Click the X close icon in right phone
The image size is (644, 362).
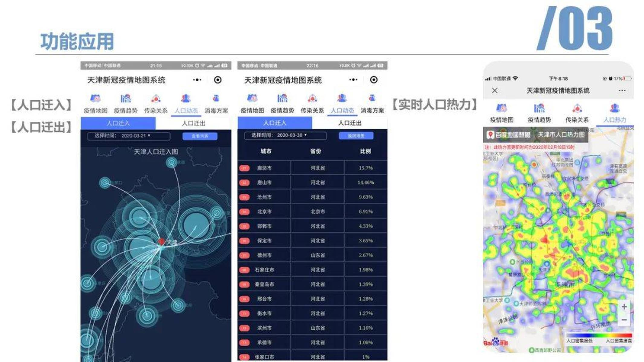tap(494, 91)
